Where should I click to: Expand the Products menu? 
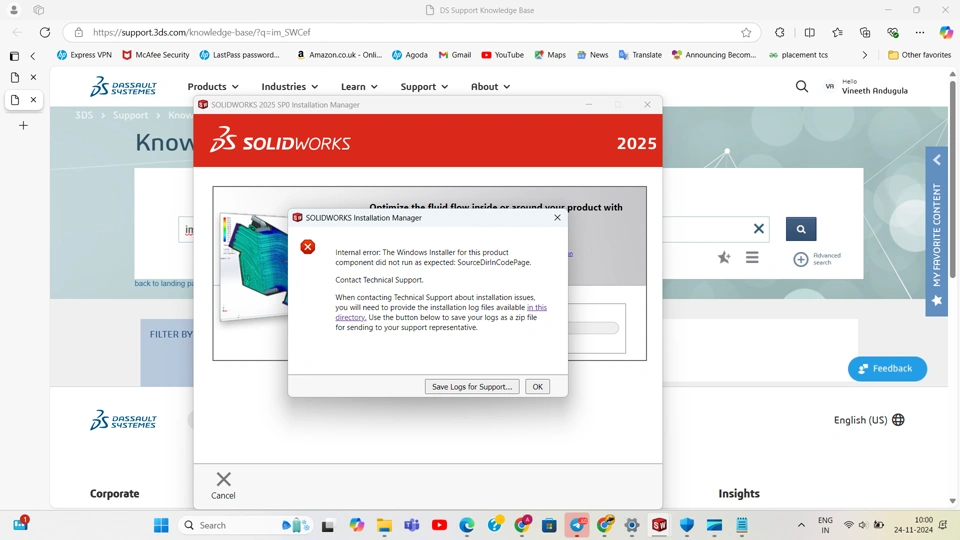212,86
